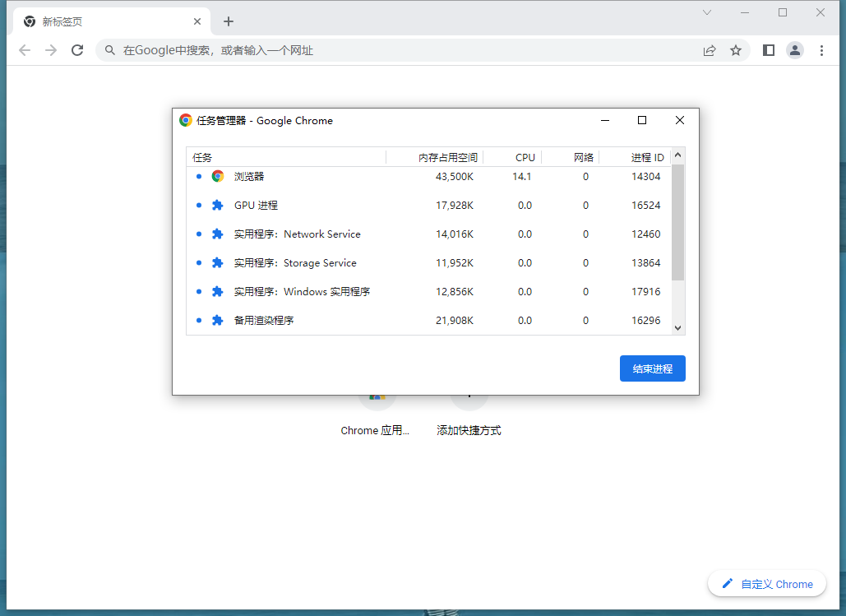Share this page using the share icon
This screenshot has width=846, height=616.
tap(710, 50)
